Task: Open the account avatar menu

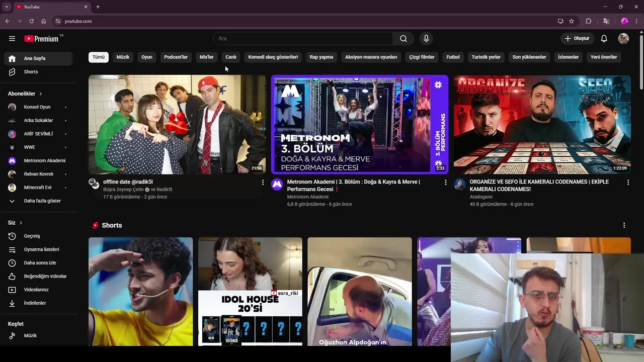Action: 623,39
